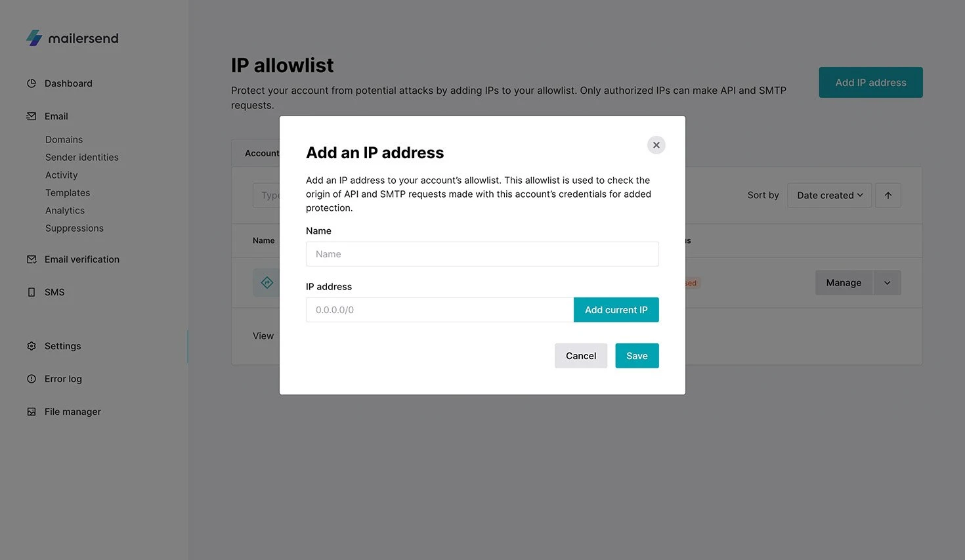Click the IP address input field
Screen dimensions: 965x560
(x=439, y=310)
